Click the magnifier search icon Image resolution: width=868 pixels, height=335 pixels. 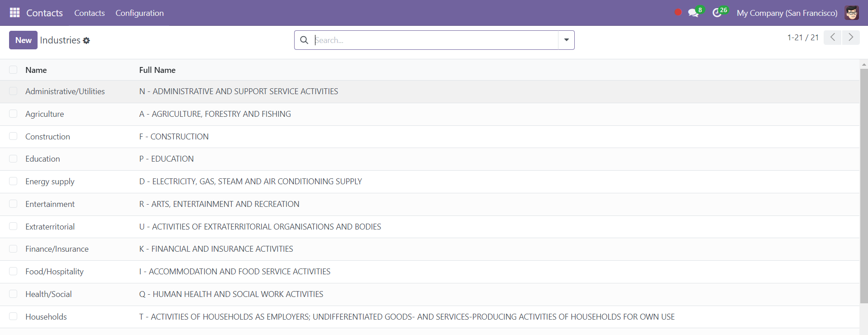coord(304,40)
